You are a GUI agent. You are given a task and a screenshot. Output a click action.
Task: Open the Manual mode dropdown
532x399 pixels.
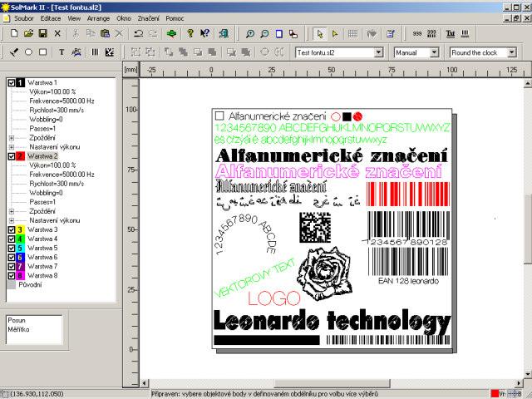click(434, 52)
